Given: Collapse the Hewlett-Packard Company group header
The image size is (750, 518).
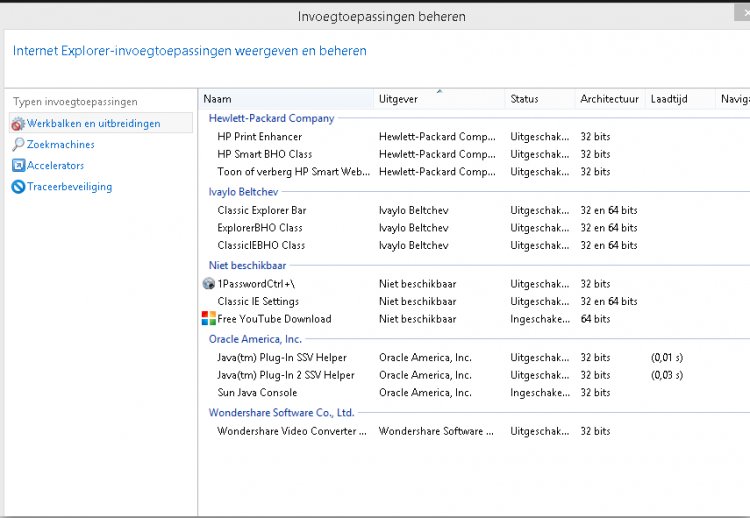Looking at the screenshot, I should coord(271,118).
